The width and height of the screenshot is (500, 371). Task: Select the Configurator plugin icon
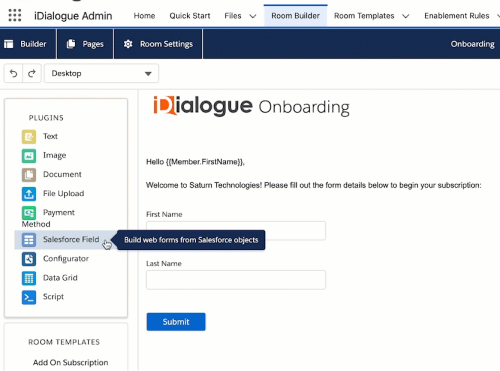tap(29, 259)
